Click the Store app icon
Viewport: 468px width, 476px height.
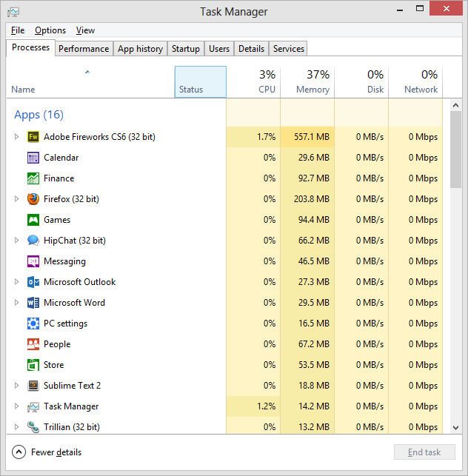[x=33, y=365]
